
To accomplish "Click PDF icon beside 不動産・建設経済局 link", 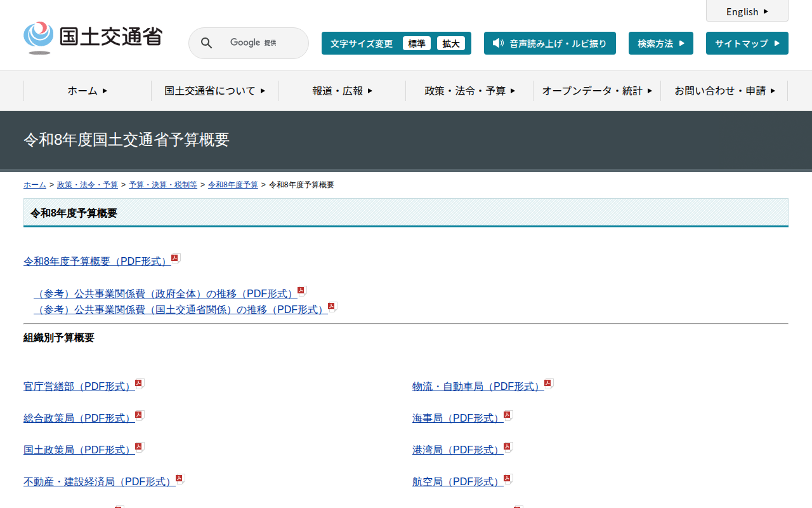I will point(180,479).
